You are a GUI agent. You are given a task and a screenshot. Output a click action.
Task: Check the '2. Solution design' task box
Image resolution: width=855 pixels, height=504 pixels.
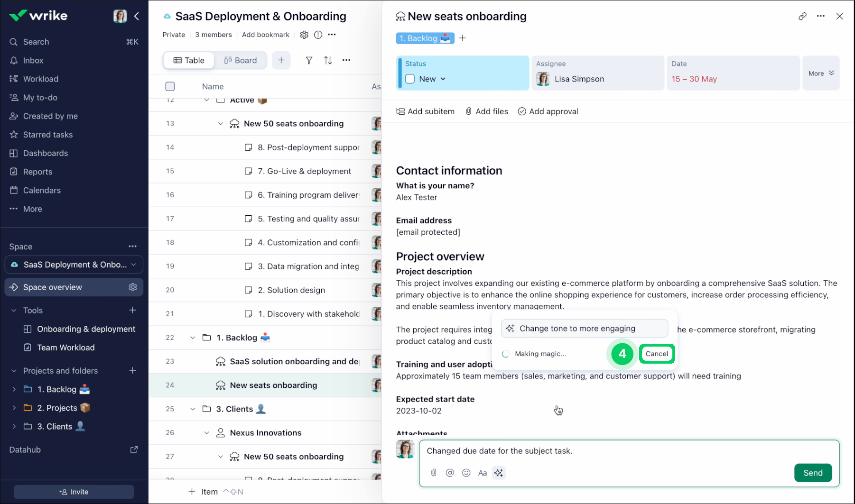tap(248, 290)
